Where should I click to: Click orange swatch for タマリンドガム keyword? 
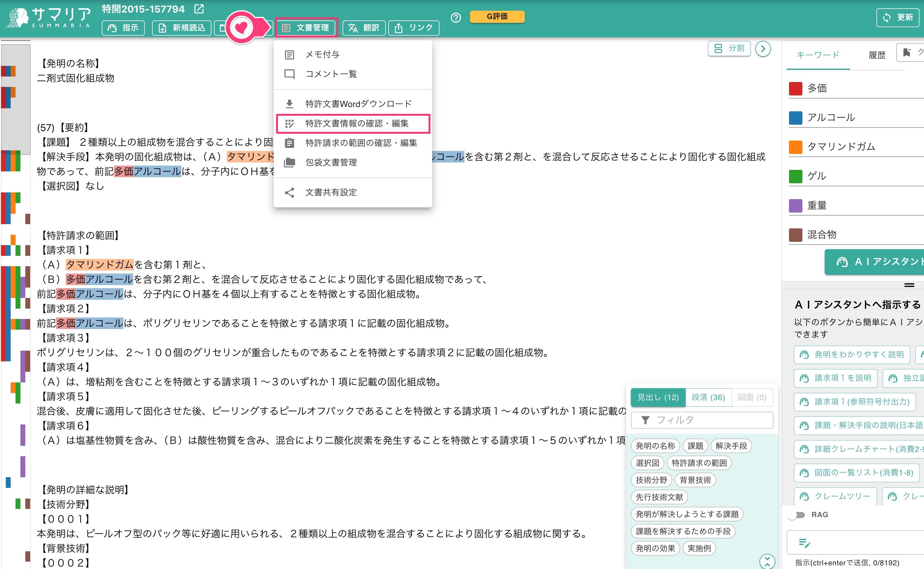[795, 147]
